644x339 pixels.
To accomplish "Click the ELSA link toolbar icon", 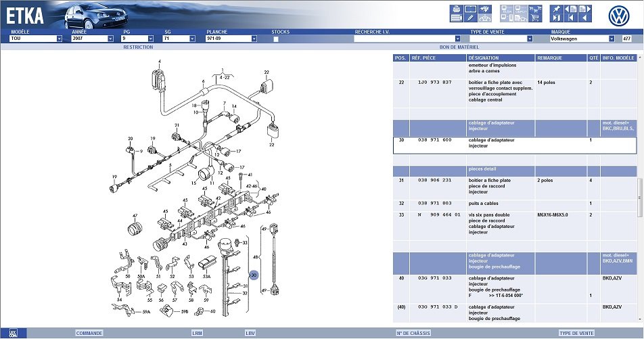I will tap(507, 9).
